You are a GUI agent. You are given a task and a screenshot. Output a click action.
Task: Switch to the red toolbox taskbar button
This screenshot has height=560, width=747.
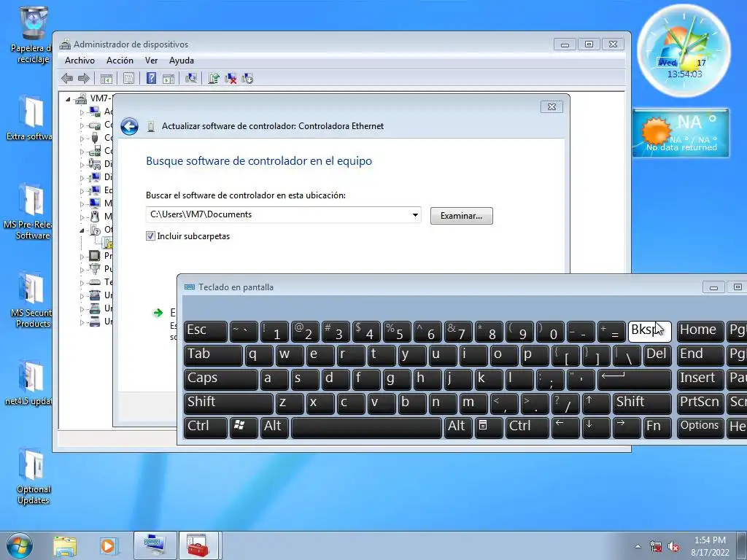click(198, 545)
